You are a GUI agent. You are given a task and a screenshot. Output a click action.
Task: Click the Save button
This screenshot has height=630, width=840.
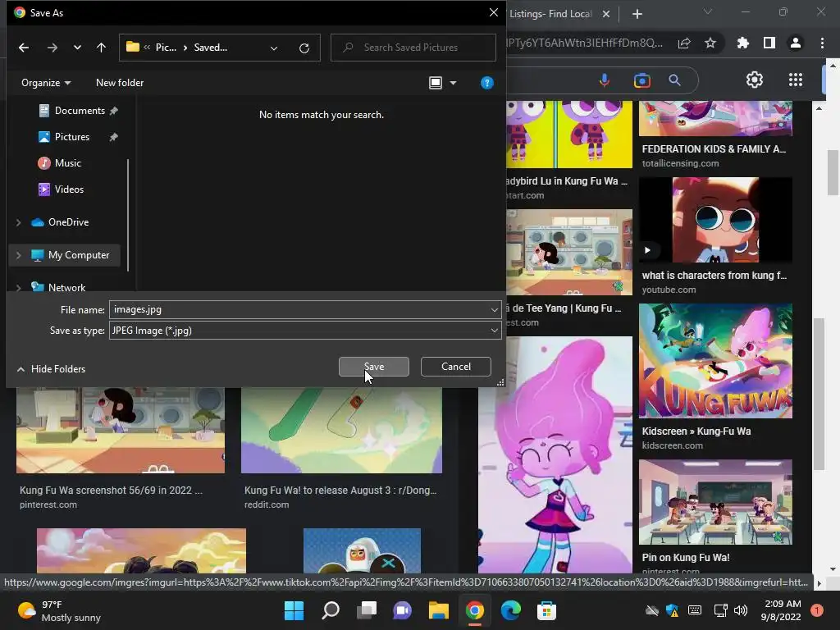point(374,367)
